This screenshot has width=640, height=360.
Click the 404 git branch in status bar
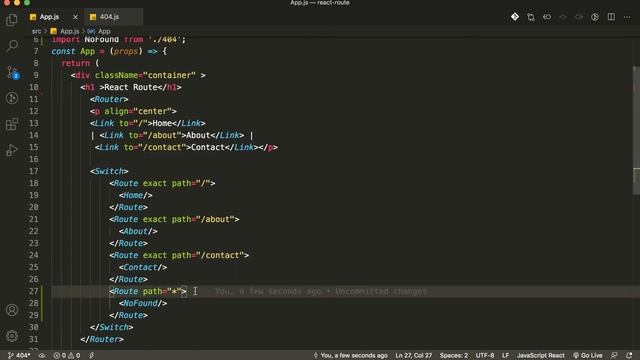pos(19,356)
